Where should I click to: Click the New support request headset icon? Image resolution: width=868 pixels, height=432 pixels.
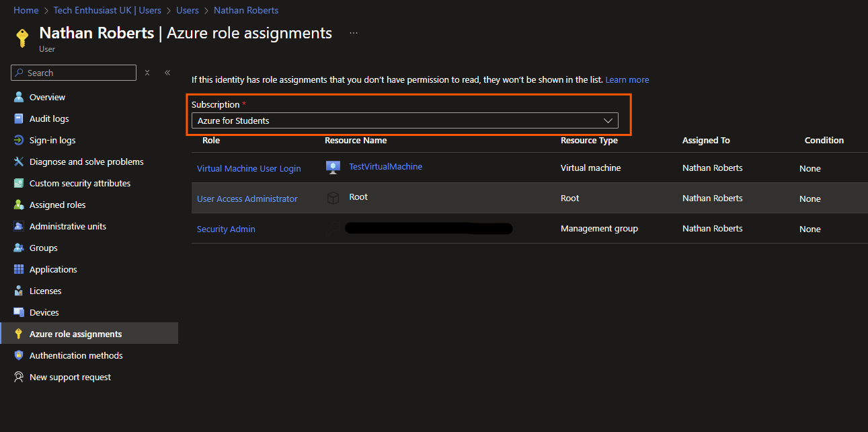[19, 377]
